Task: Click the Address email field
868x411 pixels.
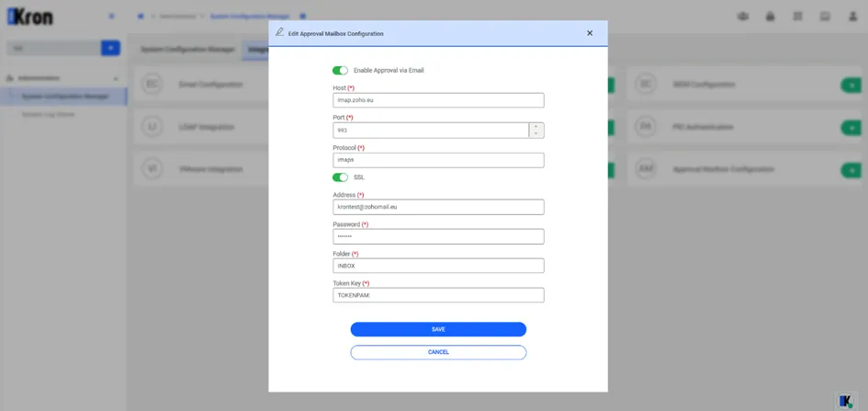Action: [438, 207]
